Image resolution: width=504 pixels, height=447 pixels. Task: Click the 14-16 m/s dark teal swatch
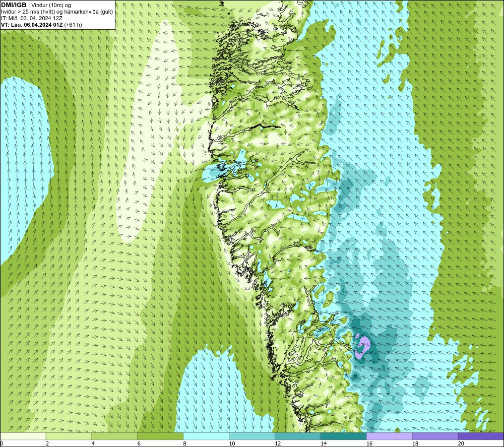point(343,436)
